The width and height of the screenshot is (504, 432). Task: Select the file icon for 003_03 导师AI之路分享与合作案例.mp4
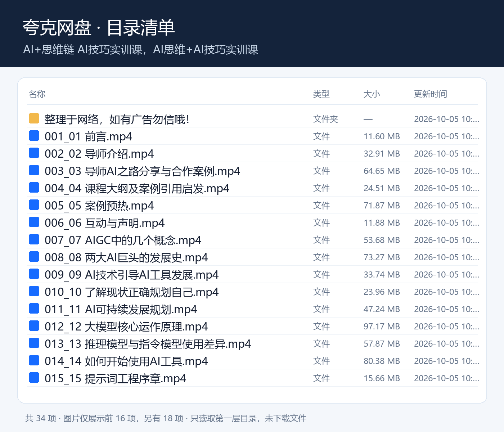(x=34, y=170)
